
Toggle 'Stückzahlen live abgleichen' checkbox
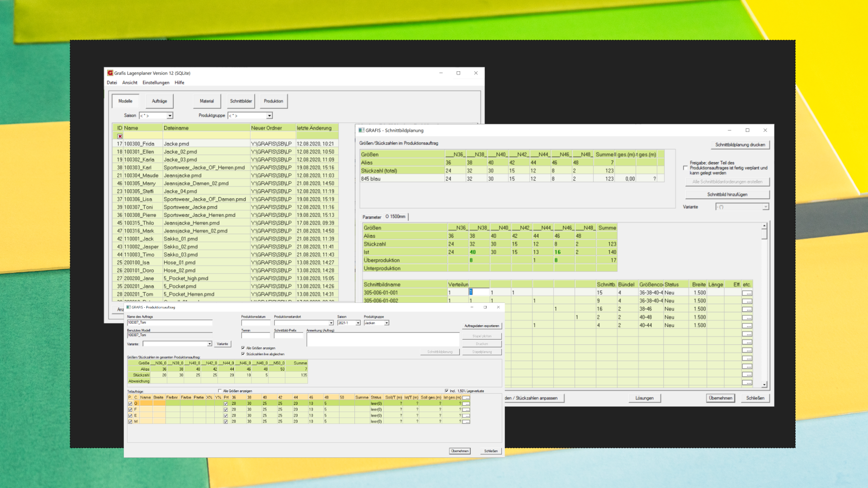point(243,354)
